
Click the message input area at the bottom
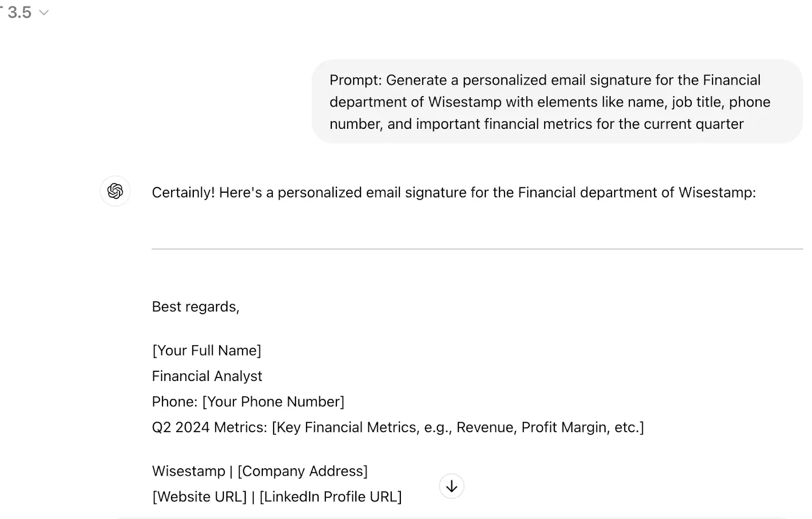(x=457, y=516)
